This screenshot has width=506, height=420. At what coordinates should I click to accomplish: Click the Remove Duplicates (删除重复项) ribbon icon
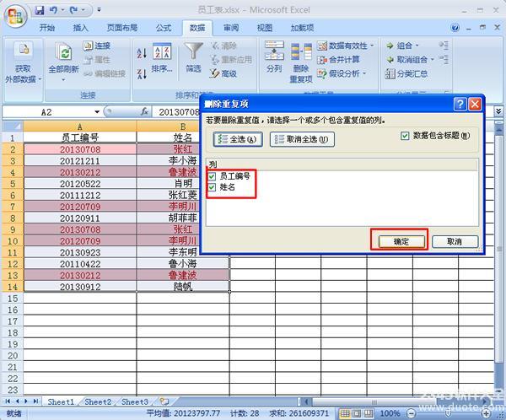(301, 54)
